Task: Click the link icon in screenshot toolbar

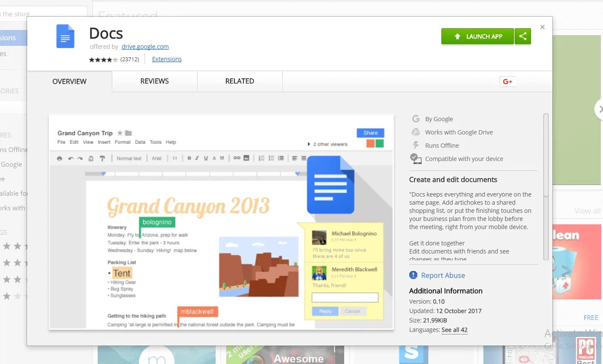Action: [237, 158]
